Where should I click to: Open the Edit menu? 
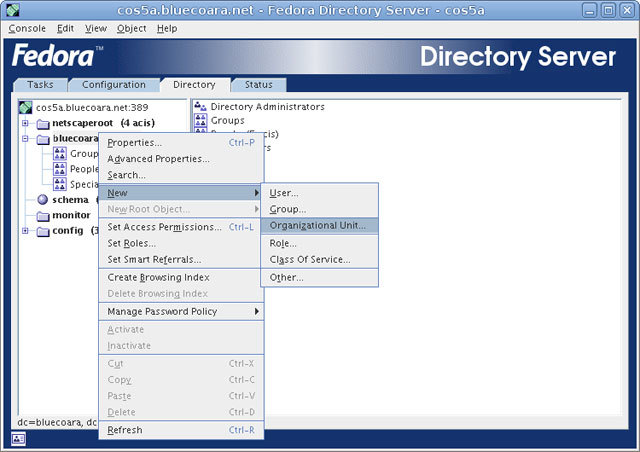[x=65, y=29]
